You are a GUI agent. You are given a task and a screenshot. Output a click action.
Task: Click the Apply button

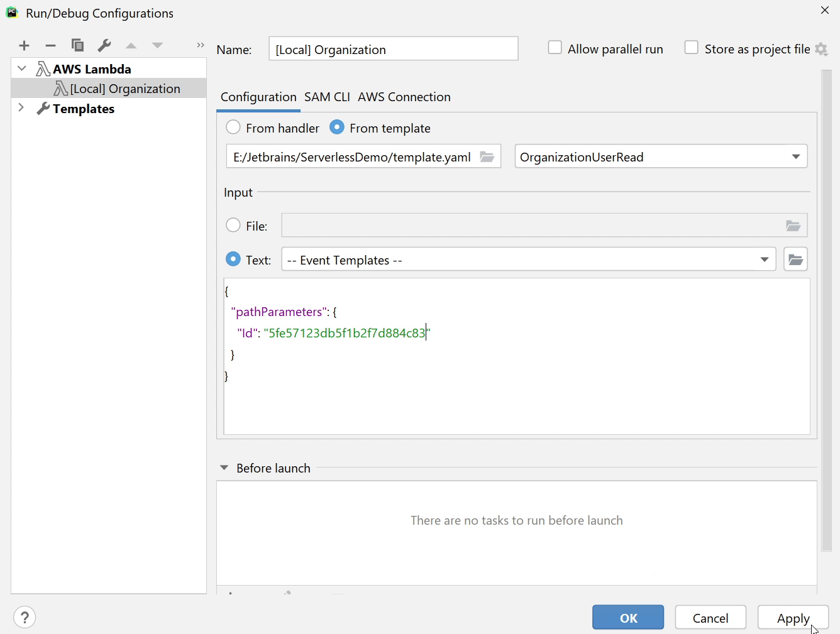click(793, 618)
